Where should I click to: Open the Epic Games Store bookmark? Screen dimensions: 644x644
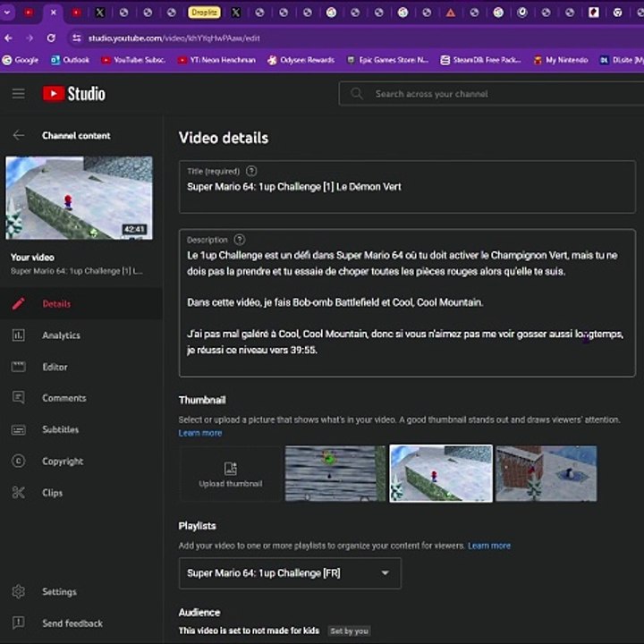click(x=388, y=60)
